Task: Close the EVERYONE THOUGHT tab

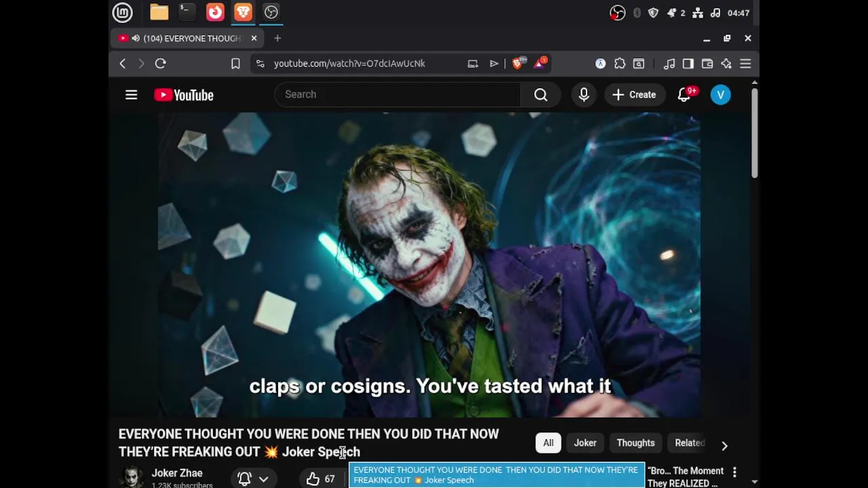Action: pos(254,39)
